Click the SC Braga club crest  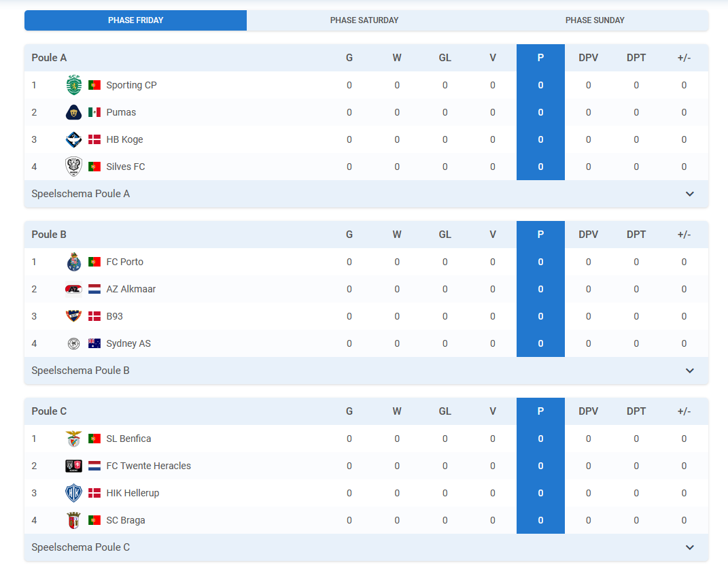pyautogui.click(x=74, y=520)
